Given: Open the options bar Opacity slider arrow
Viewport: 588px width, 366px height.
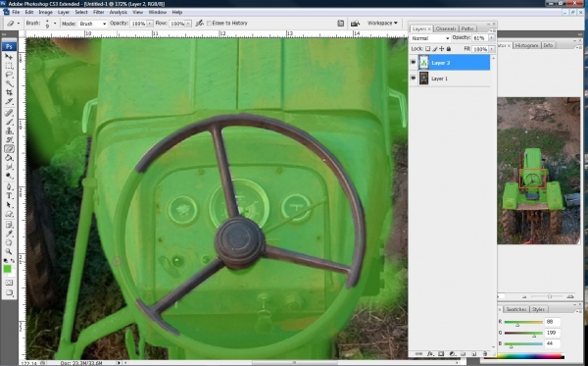Looking at the screenshot, I should point(150,24).
